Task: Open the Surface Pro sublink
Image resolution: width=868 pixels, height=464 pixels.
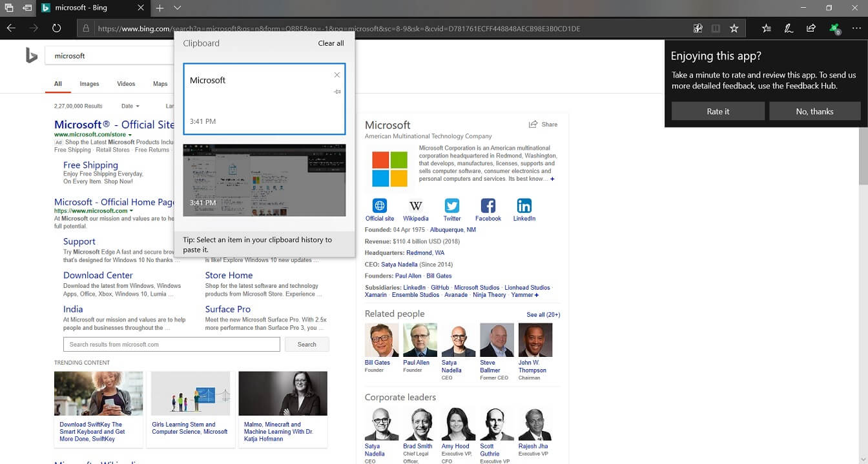Action: coord(228,309)
